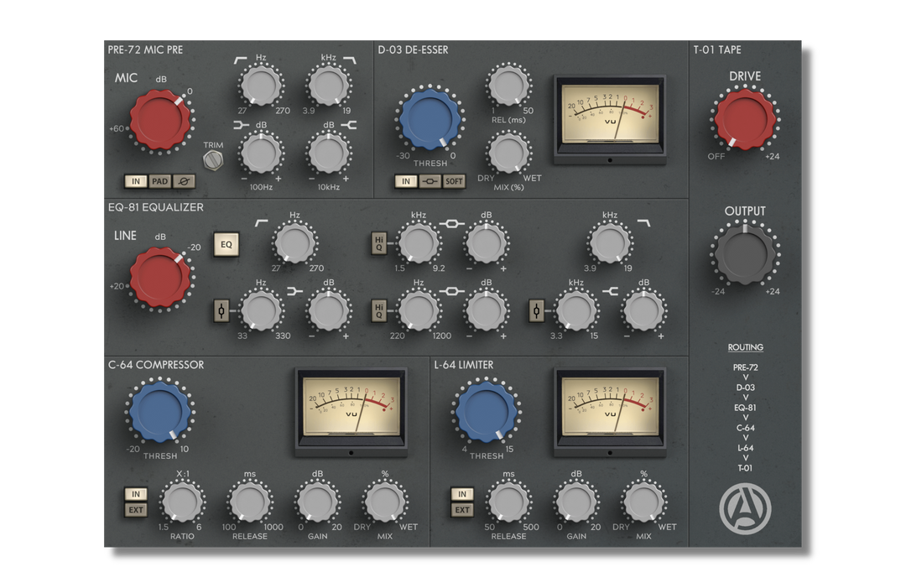Viewport: 906px width, 588px height.
Task: Toggle the L-64 limiter IN button
Action: tap(462, 494)
